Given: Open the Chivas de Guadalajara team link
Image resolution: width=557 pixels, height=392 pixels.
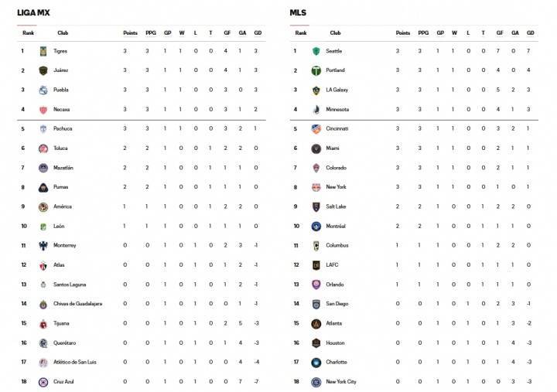Looking at the screenshot, I should pyautogui.click(x=78, y=304).
